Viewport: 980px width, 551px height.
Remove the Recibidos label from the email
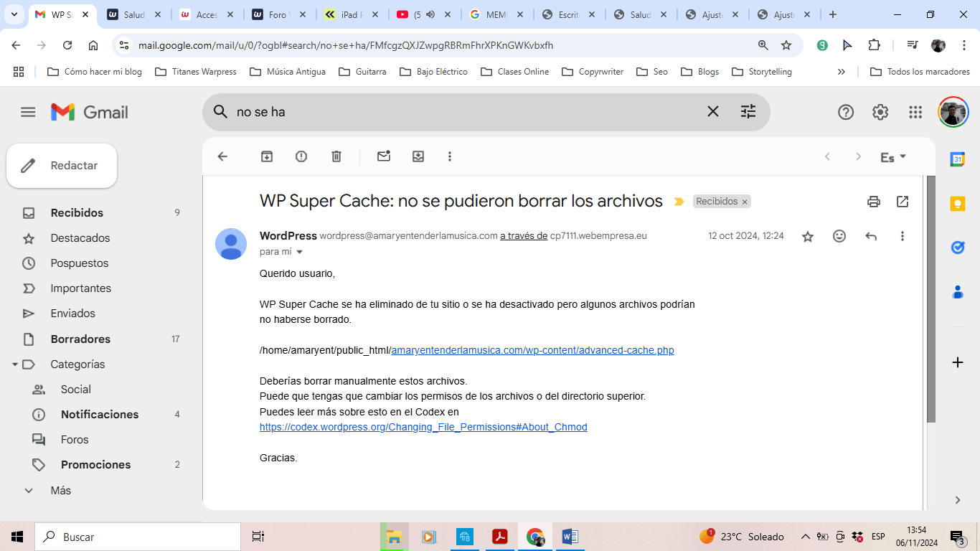[x=745, y=202]
